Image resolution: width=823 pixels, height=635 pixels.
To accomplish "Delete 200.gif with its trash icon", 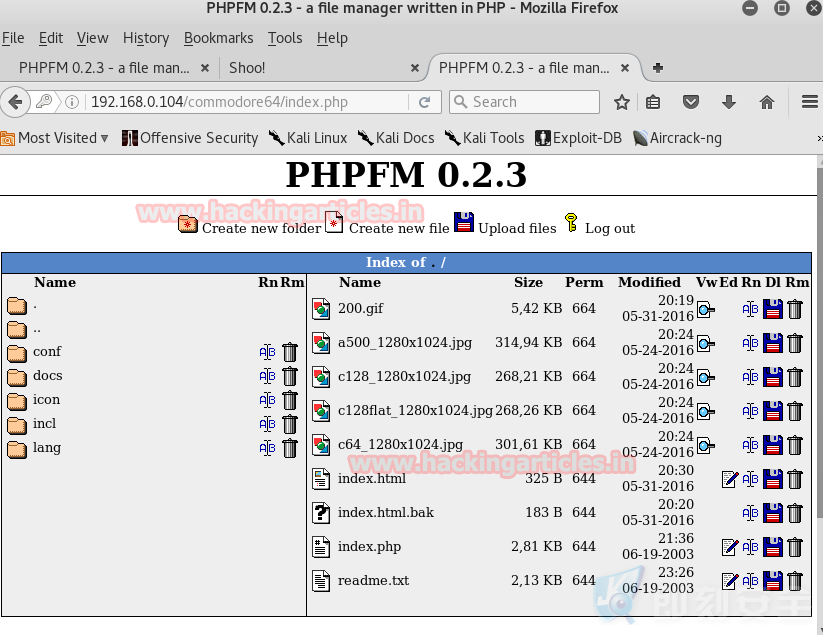I will (795, 310).
